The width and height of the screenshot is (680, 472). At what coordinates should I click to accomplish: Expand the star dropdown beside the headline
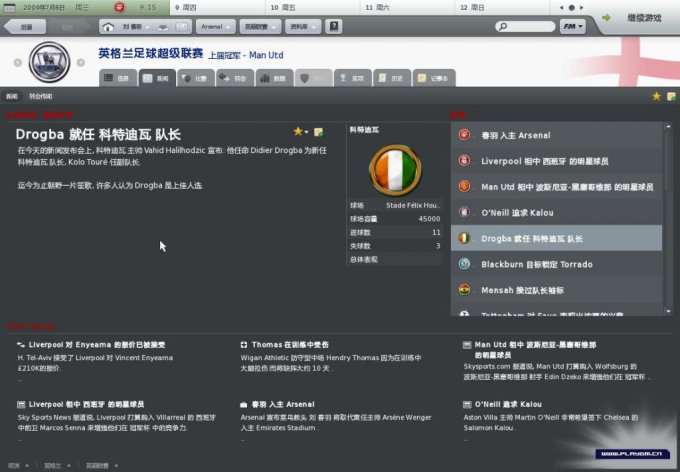[307, 132]
